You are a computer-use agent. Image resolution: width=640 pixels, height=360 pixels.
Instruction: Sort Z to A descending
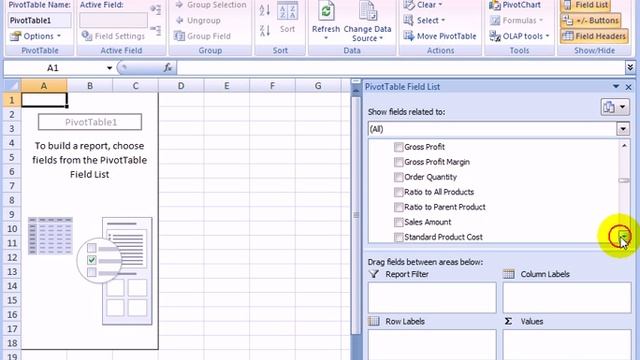[x=265, y=30]
